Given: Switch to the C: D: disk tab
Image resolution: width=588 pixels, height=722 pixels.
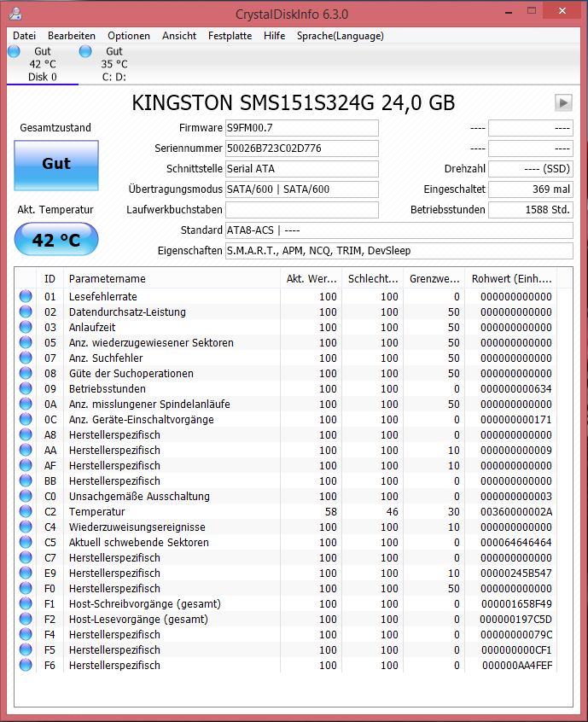Looking at the screenshot, I should point(114,64).
